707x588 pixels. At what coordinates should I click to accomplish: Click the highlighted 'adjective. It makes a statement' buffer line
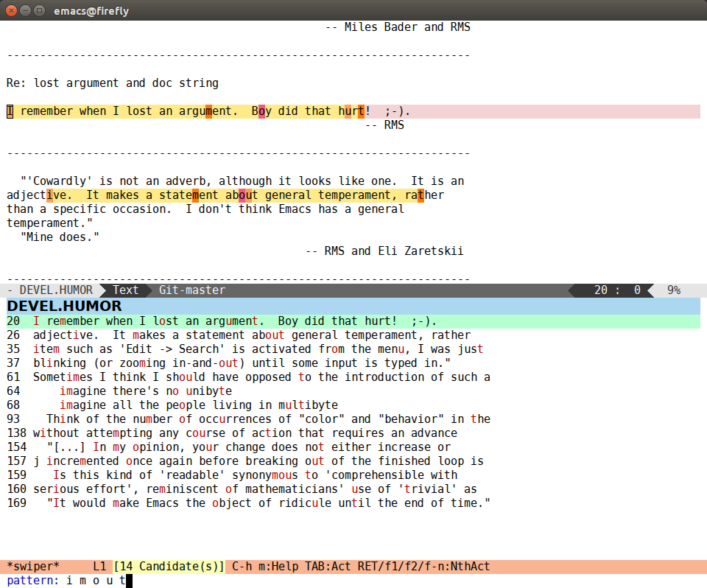pyautogui.click(x=225, y=195)
